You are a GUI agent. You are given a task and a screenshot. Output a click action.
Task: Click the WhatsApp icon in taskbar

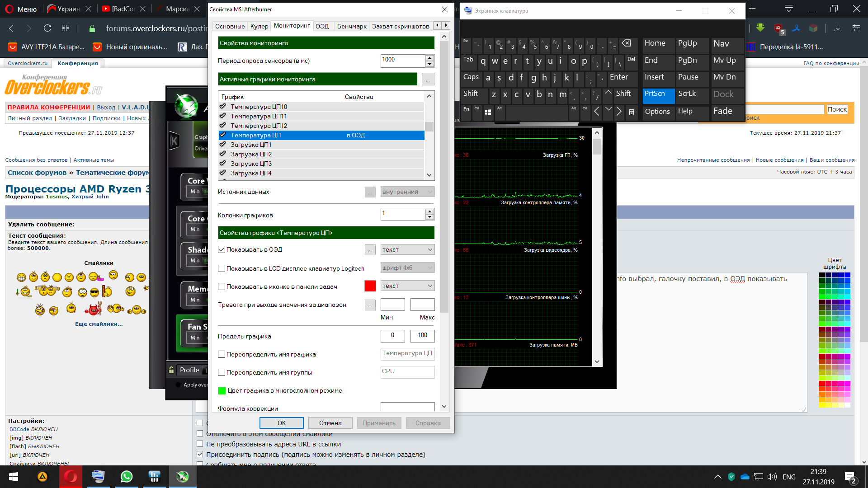point(127,477)
